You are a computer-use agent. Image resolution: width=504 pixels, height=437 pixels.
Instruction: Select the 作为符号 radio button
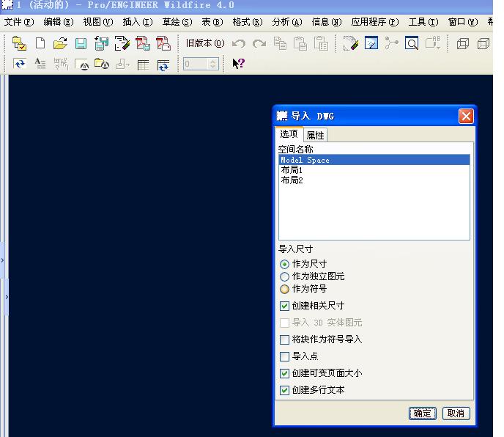coord(284,289)
